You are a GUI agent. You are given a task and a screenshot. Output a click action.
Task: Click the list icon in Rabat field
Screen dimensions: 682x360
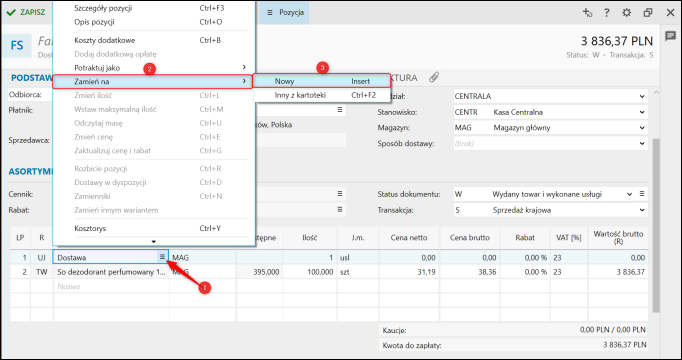pyautogui.click(x=340, y=210)
